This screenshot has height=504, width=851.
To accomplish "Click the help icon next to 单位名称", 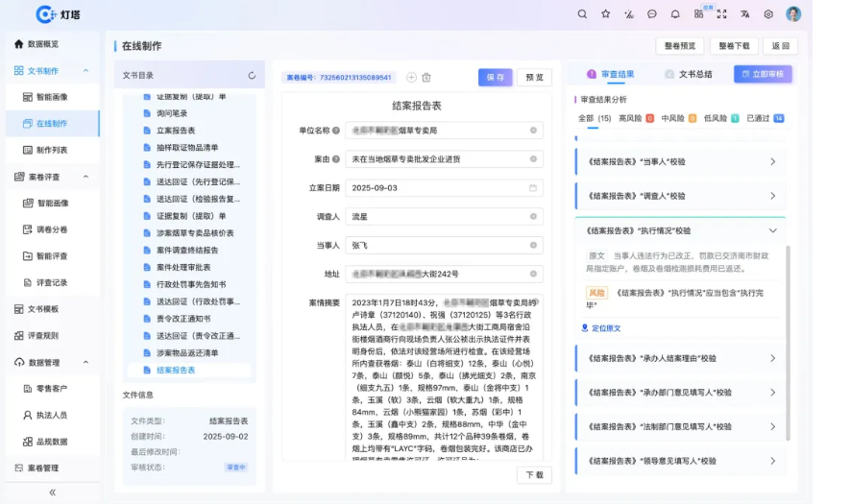I will point(336,131).
